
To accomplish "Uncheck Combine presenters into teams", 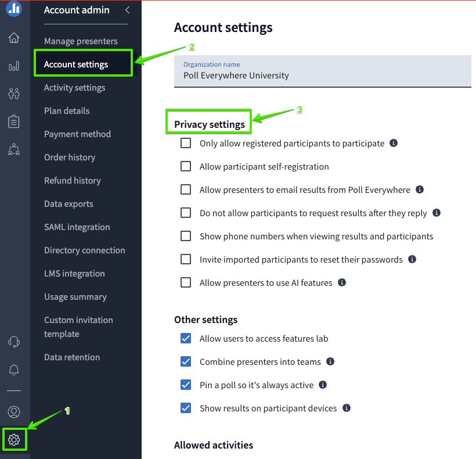I will click(x=186, y=361).
